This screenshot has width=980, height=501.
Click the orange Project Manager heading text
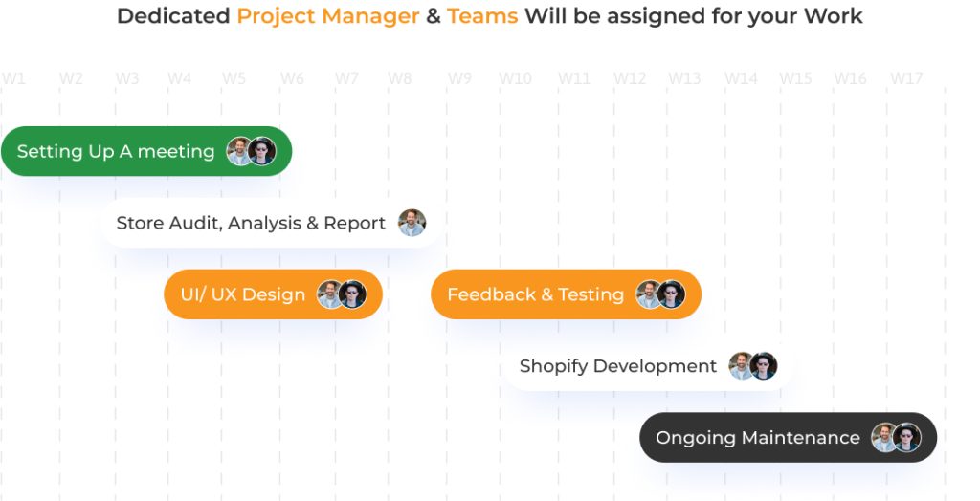click(x=327, y=16)
